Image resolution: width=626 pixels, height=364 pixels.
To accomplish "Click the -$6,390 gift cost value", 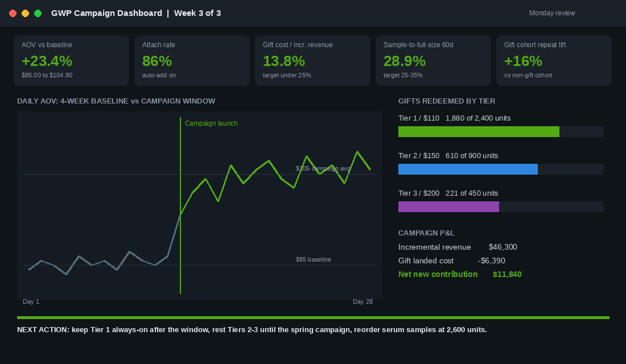I will coord(492,260).
